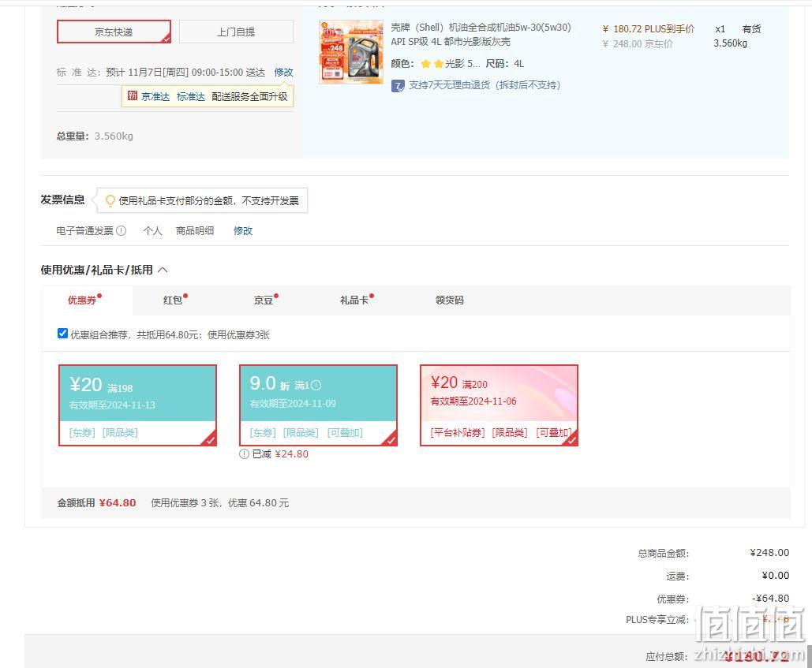
Task: Click the 电子普通发票 invoice type text
Action: point(85,231)
